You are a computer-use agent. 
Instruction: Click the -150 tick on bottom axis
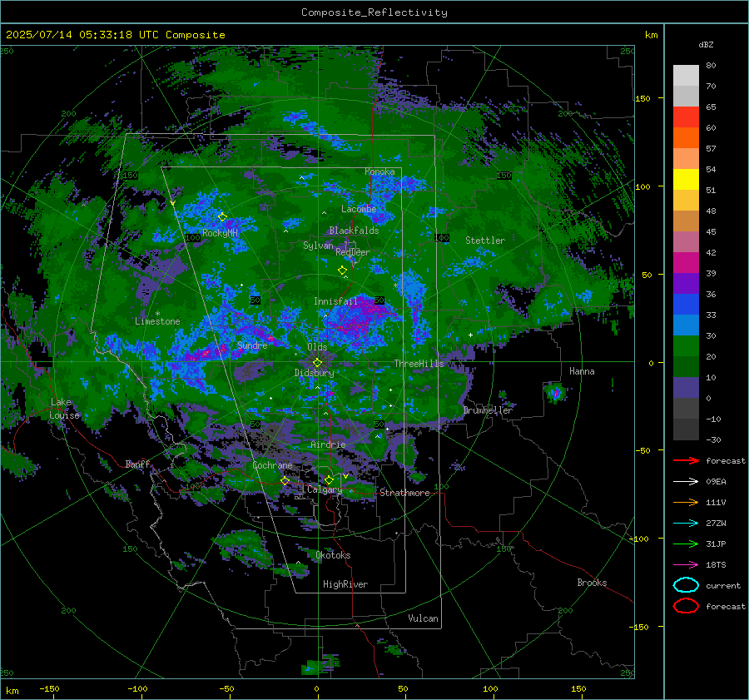[50, 689]
